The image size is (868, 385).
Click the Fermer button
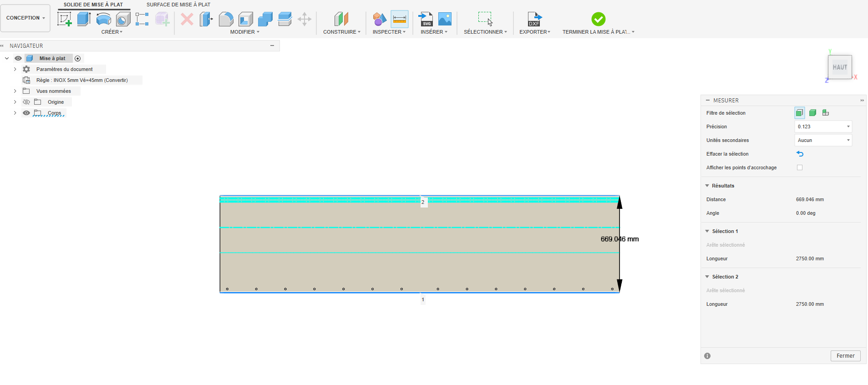[x=845, y=356]
